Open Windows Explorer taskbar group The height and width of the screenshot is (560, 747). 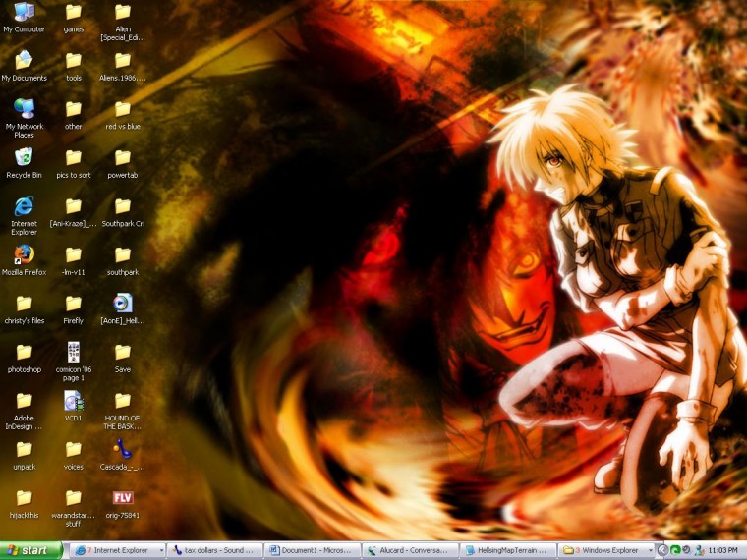pos(605,550)
